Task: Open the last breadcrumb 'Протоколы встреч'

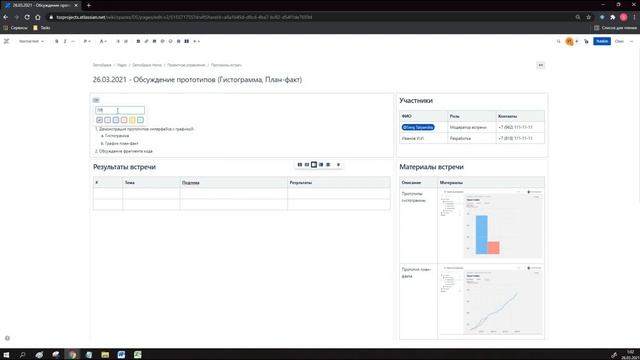Action: [x=226, y=65]
